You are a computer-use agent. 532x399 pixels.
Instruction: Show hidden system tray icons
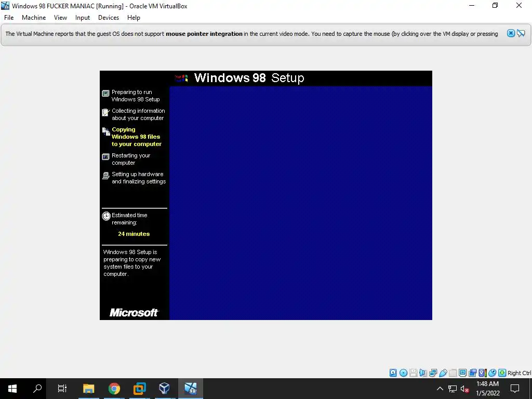[440, 389]
